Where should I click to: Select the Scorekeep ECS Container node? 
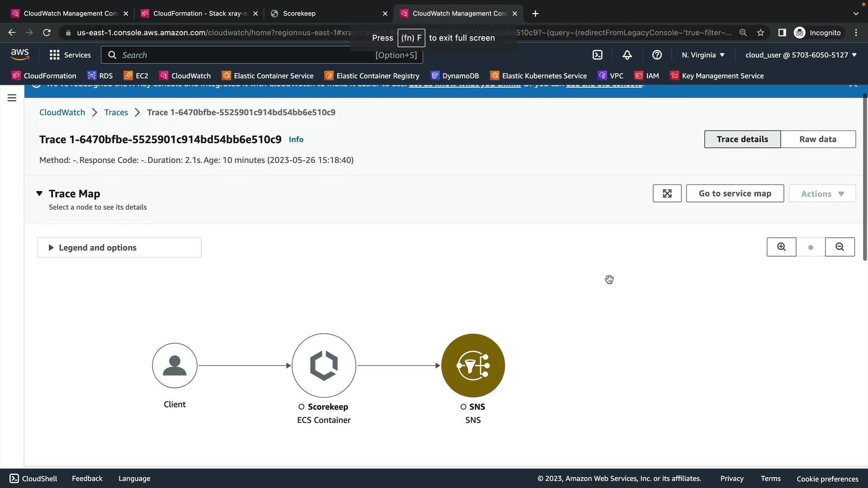(324, 366)
